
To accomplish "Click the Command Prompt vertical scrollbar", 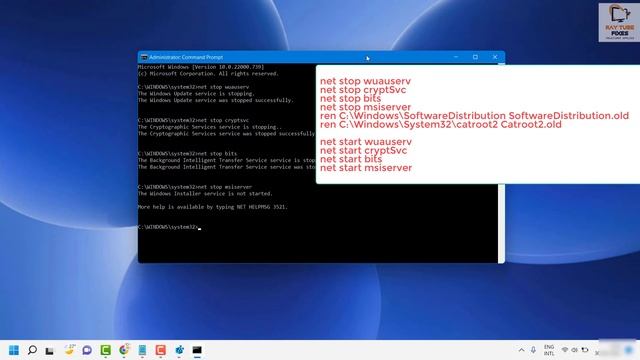I will (x=501, y=222).
